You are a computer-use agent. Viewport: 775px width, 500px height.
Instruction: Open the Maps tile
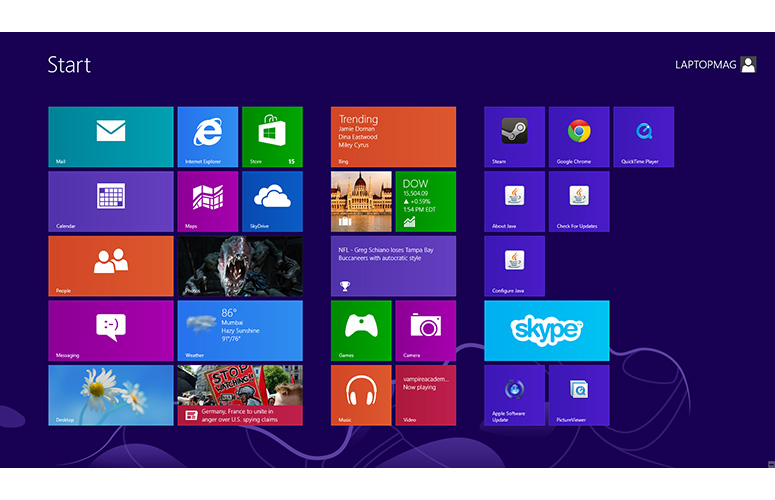click(x=208, y=202)
